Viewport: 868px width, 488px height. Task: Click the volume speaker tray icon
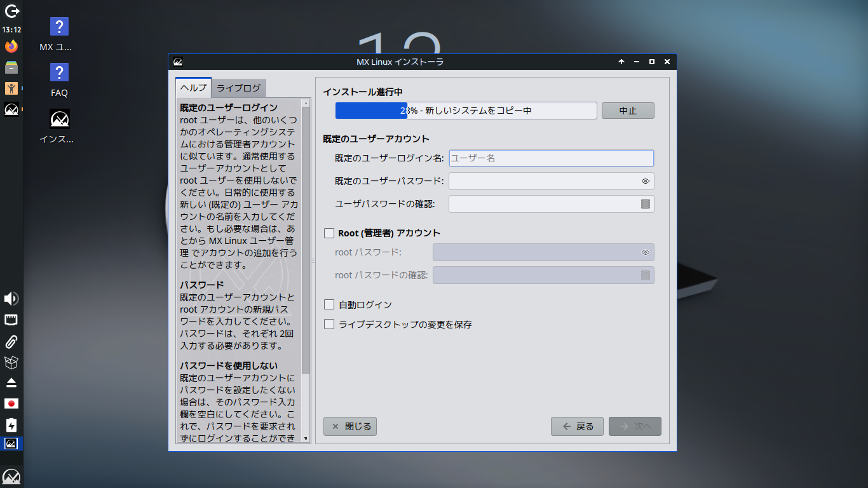click(11, 299)
